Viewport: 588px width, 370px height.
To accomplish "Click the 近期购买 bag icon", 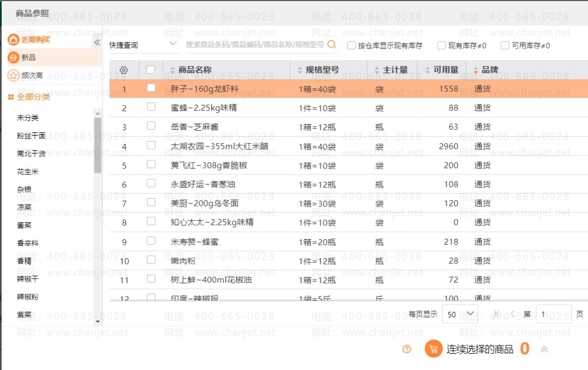I will [13, 39].
